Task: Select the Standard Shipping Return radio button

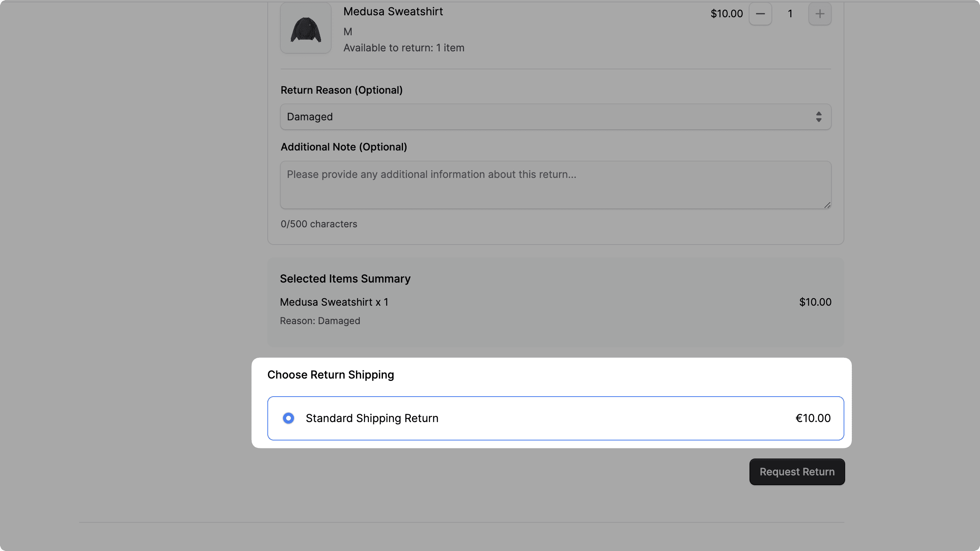Action: [x=289, y=418]
